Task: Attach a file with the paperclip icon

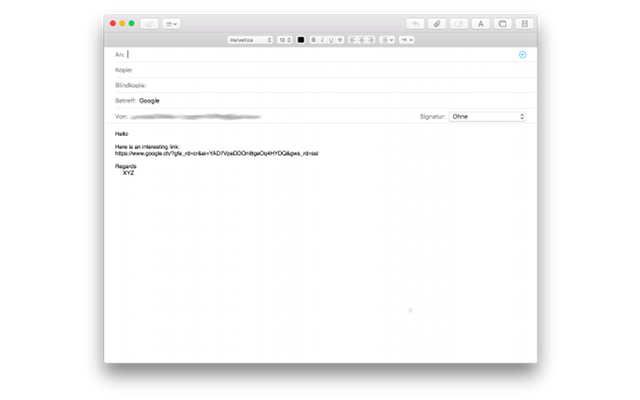Action: click(437, 23)
